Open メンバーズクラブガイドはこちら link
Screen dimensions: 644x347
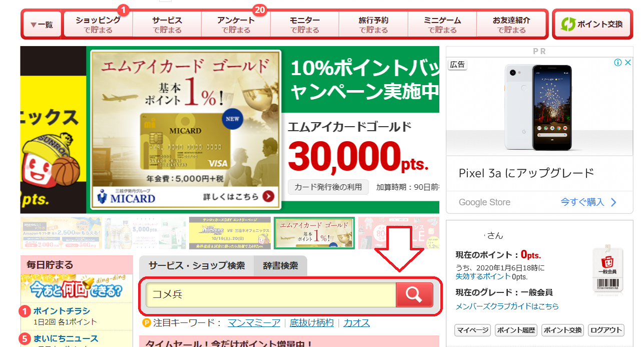[x=507, y=306]
